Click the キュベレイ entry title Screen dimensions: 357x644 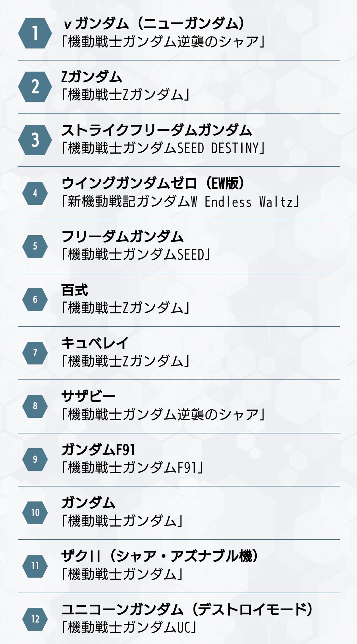tap(95, 343)
